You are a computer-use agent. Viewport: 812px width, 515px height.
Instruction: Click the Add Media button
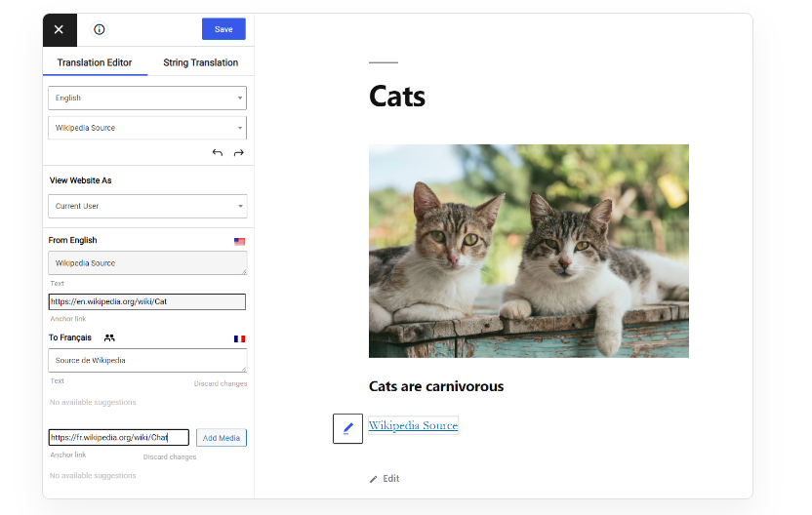pos(222,438)
